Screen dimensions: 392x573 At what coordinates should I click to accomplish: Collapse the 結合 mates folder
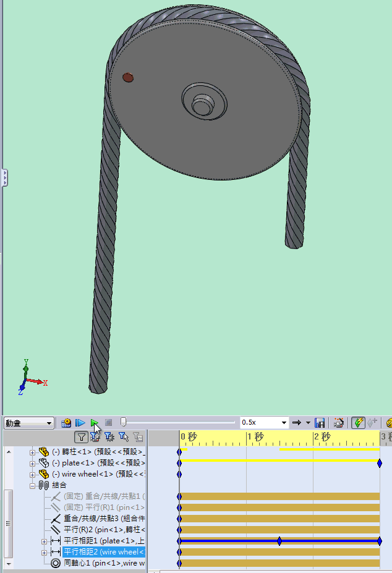pos(32,486)
